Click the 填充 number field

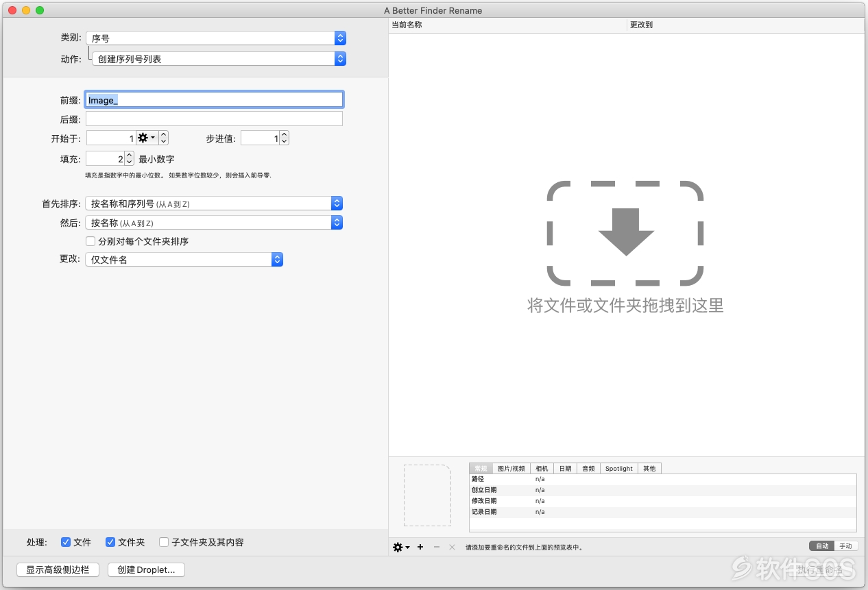click(105, 159)
